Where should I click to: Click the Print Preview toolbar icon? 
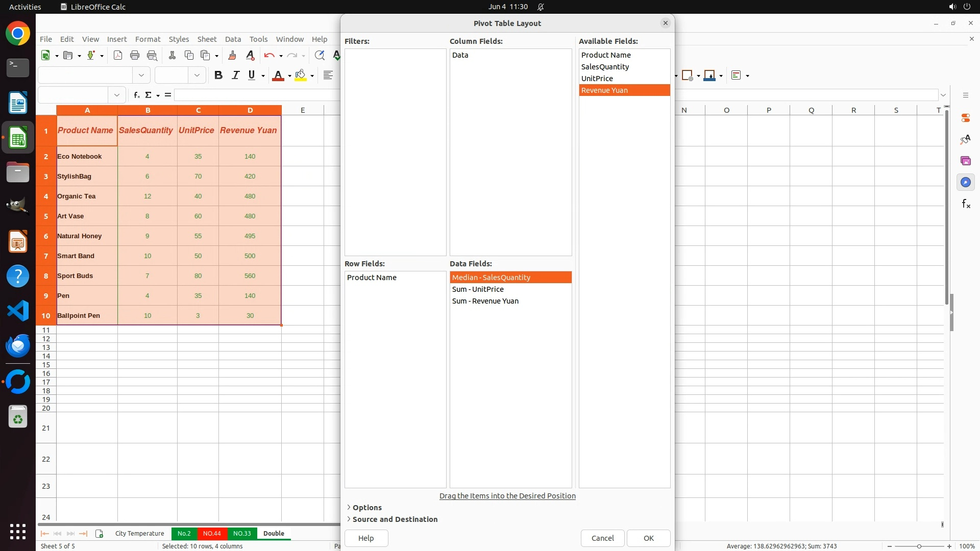pyautogui.click(x=152, y=56)
